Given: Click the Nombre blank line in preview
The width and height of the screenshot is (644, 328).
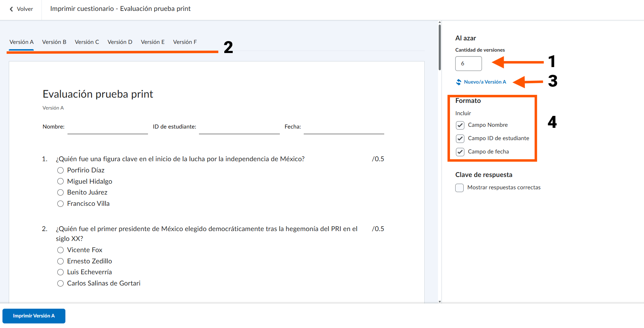Looking at the screenshot, I should coord(108,133).
